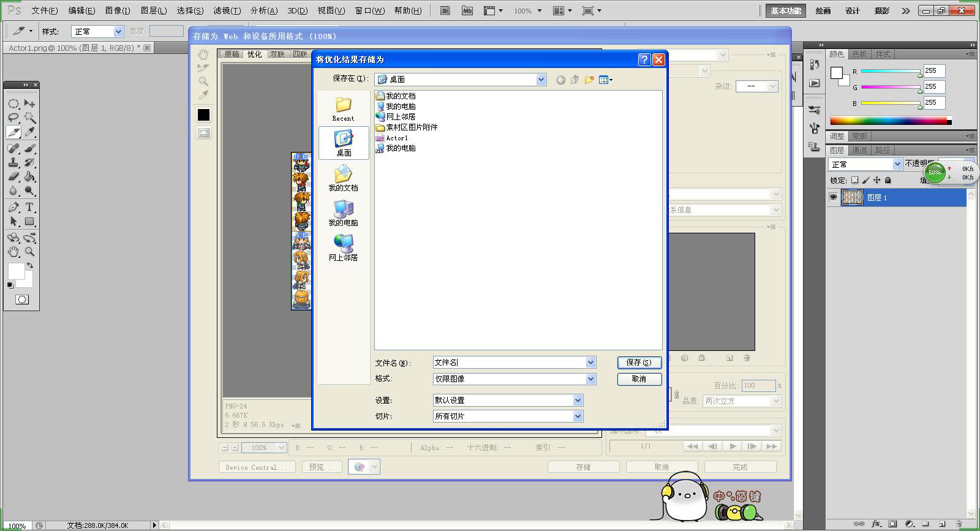The image size is (980, 531).
Task: Select the Clone Stamp tool
Action: coord(13,162)
